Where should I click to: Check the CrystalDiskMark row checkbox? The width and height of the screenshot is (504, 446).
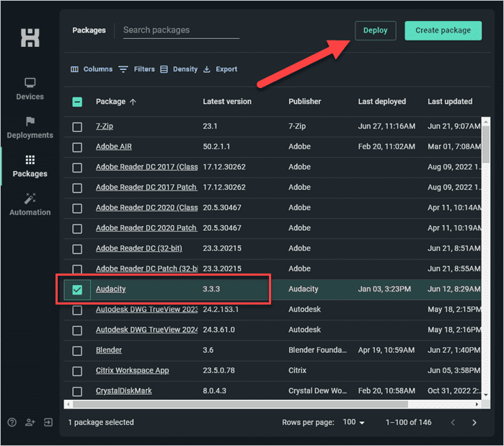tap(77, 391)
